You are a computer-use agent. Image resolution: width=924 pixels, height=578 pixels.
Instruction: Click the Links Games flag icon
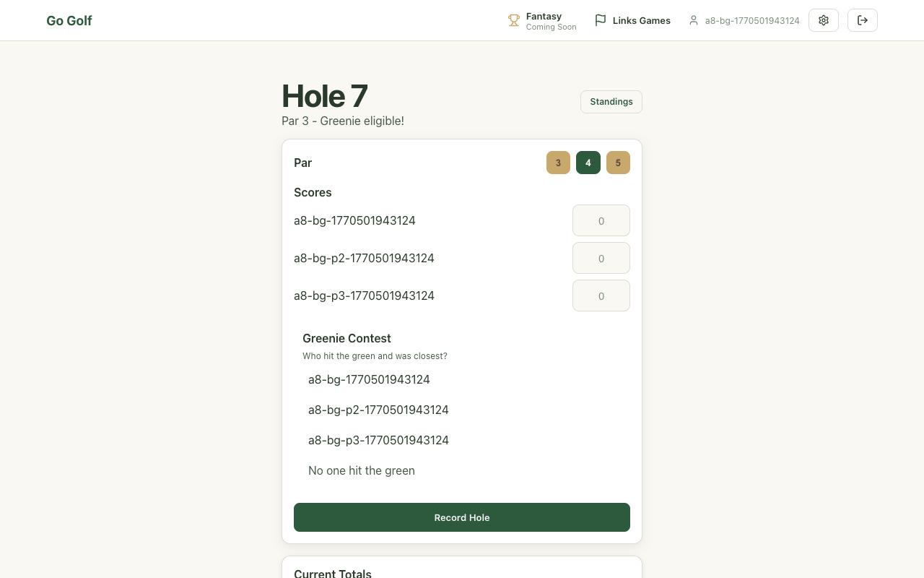point(600,20)
